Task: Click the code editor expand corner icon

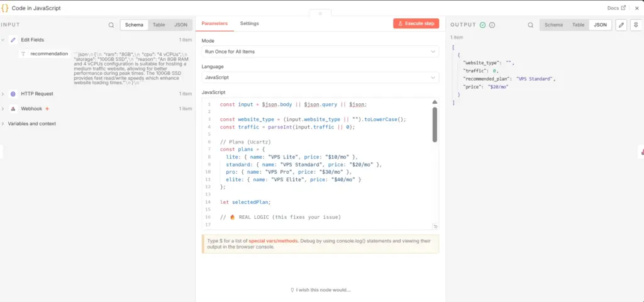Action: [435, 226]
